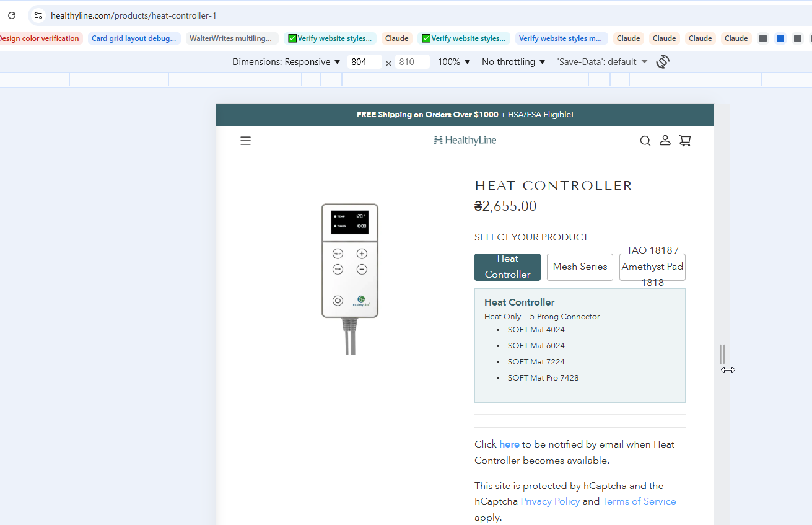Edit the viewport width field 804
This screenshot has width=812, height=525.
click(364, 62)
